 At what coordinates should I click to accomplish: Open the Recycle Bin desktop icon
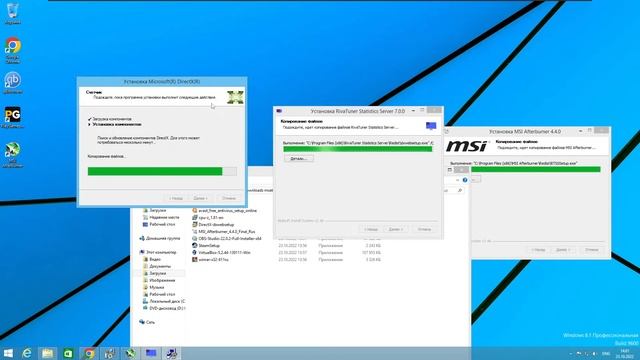[13, 12]
